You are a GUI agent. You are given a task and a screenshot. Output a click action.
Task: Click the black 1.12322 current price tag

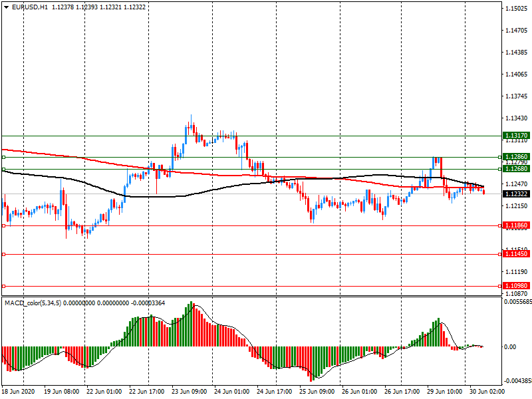click(516, 194)
